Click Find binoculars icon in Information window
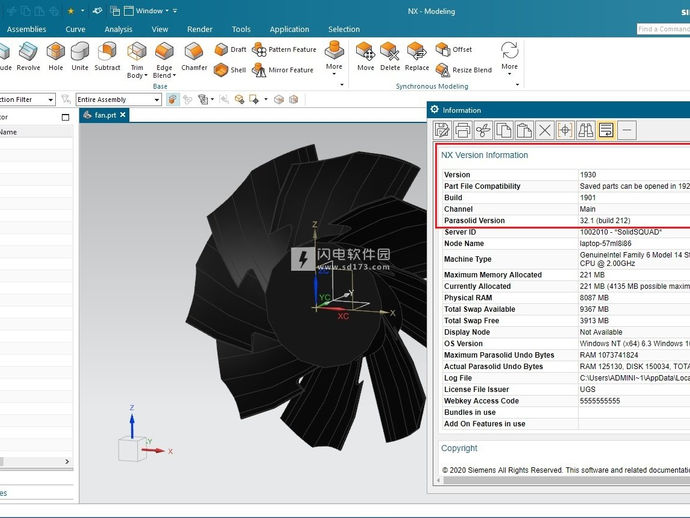The width and height of the screenshot is (690, 518). 586,130
